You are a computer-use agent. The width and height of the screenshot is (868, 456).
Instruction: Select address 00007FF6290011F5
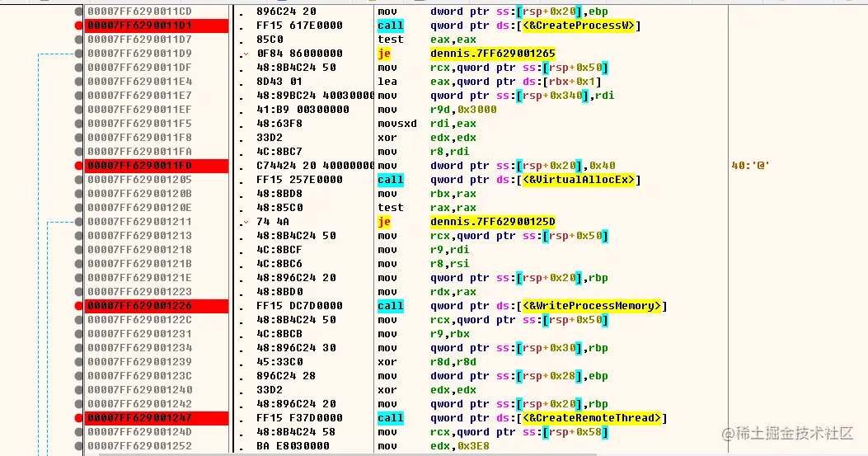pyautogui.click(x=139, y=124)
